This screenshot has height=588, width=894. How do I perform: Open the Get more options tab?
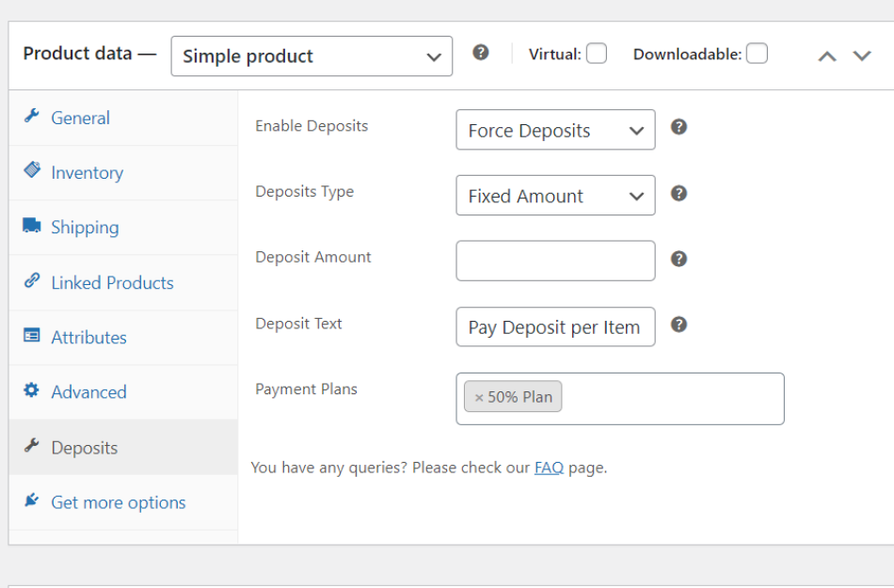(x=118, y=502)
